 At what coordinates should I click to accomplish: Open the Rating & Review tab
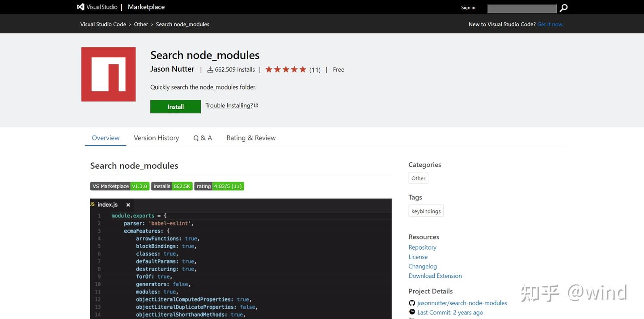[251, 137]
